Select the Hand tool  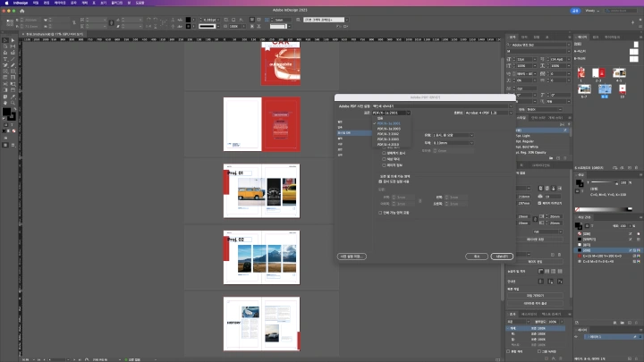pyautogui.click(x=5, y=103)
